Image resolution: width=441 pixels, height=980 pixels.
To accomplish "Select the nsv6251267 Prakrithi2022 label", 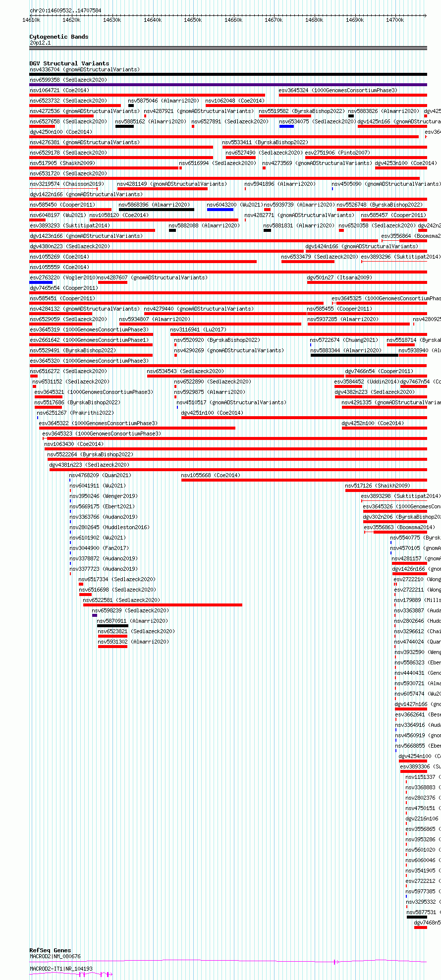I will [x=75, y=413].
